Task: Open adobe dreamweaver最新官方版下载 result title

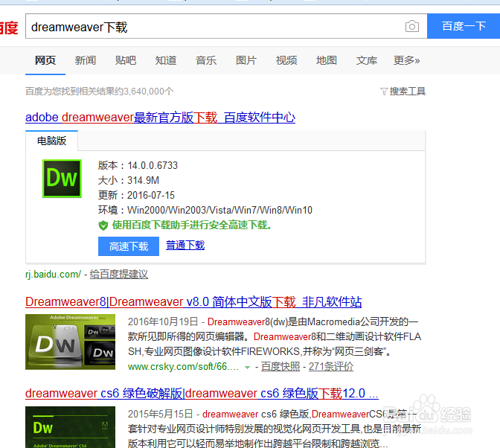Action: click(x=161, y=118)
